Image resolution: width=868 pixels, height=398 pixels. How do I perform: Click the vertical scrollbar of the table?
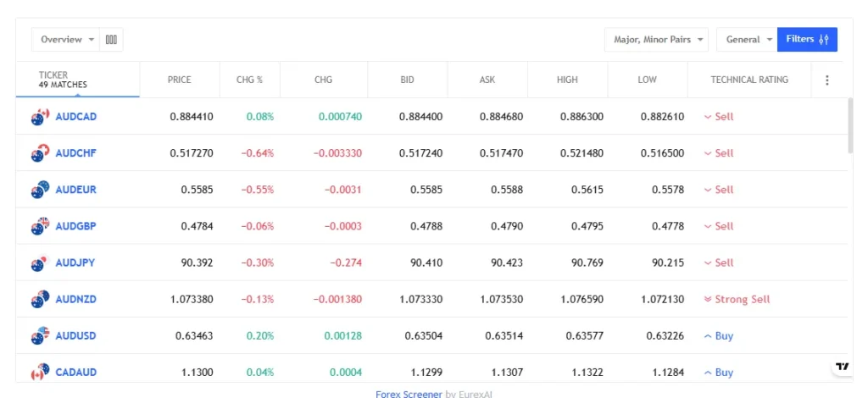coord(850,126)
